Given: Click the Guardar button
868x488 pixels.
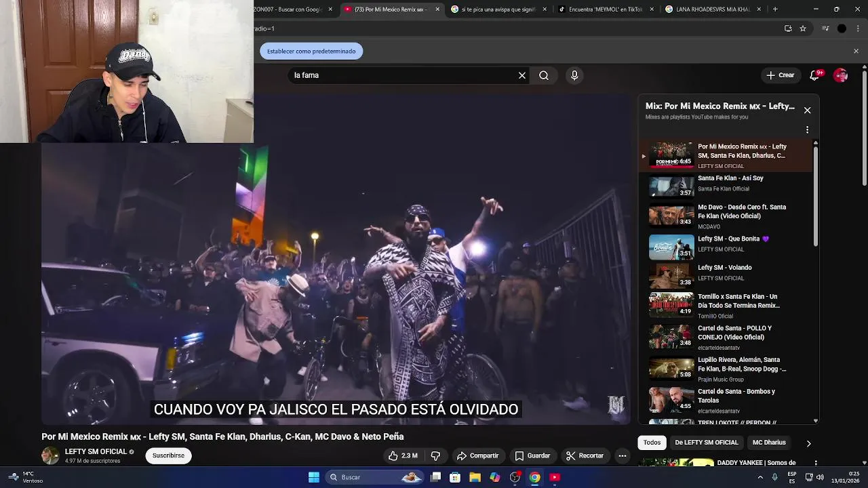Looking at the screenshot, I should (x=532, y=455).
